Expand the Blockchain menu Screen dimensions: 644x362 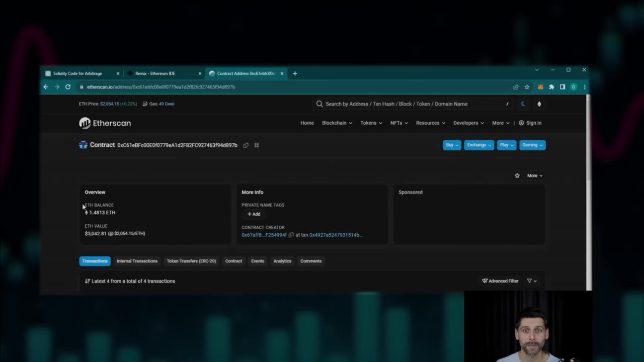click(x=337, y=123)
